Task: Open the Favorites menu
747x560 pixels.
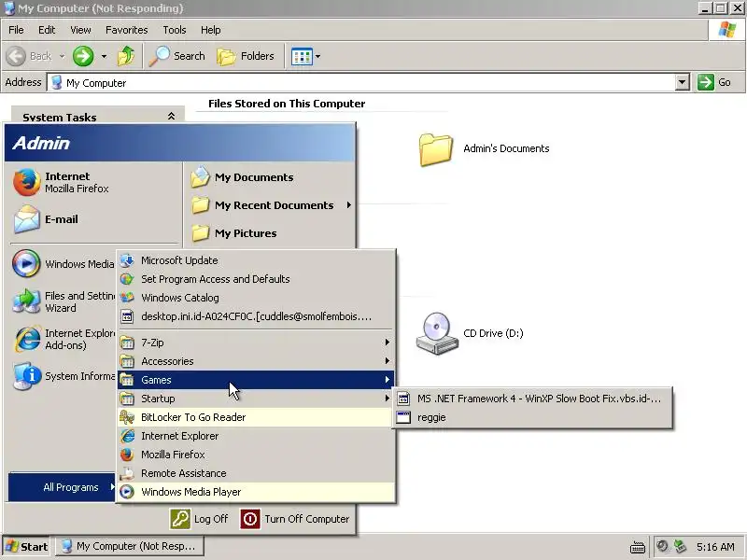Action: (127, 30)
